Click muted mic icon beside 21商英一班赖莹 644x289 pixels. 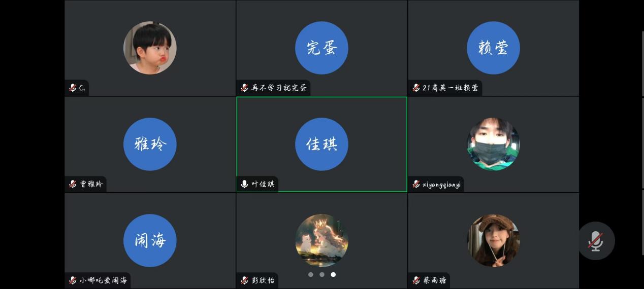(x=416, y=88)
